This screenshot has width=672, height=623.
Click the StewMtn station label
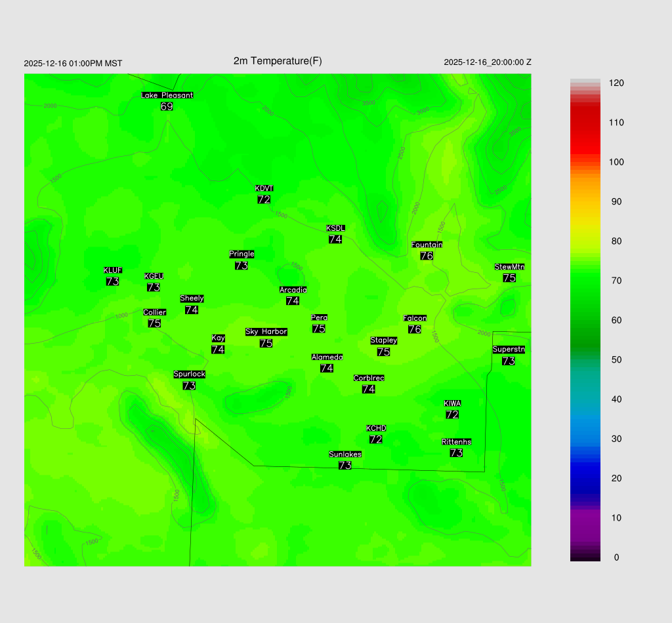click(509, 267)
